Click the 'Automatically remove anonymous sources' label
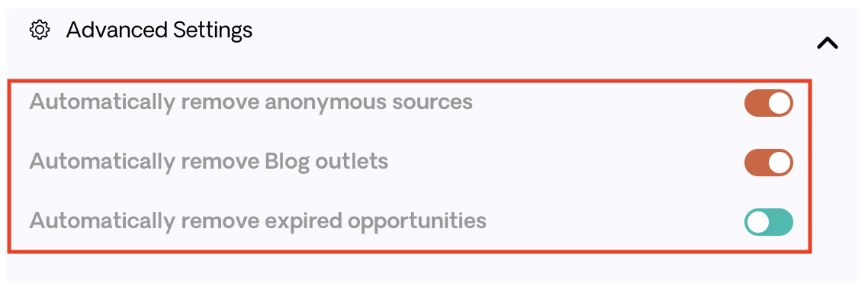 click(251, 103)
